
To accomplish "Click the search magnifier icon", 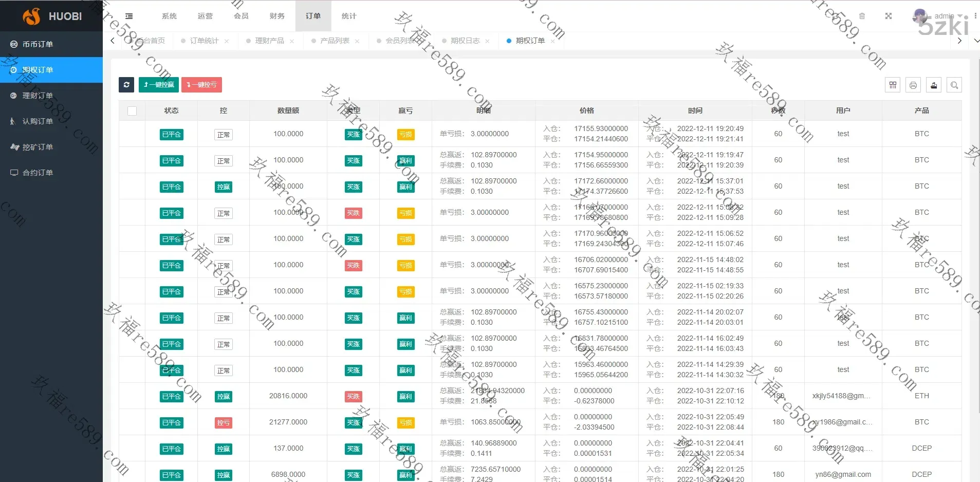I will pyautogui.click(x=954, y=85).
